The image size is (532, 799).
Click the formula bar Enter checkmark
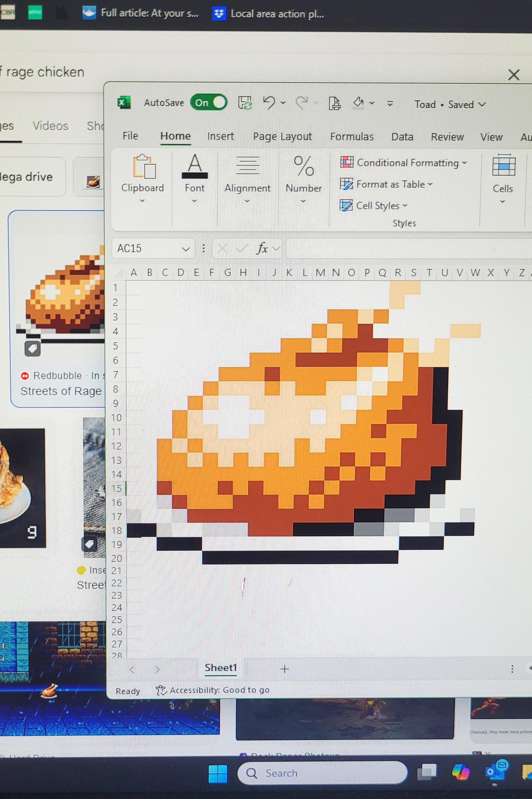pyautogui.click(x=242, y=249)
